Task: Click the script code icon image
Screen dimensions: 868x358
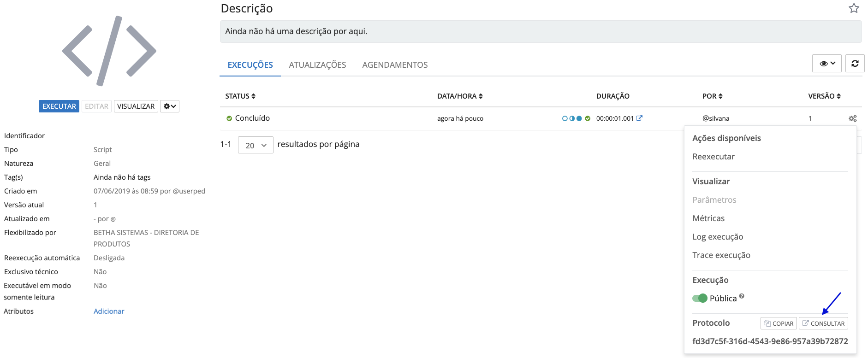Action: (109, 51)
